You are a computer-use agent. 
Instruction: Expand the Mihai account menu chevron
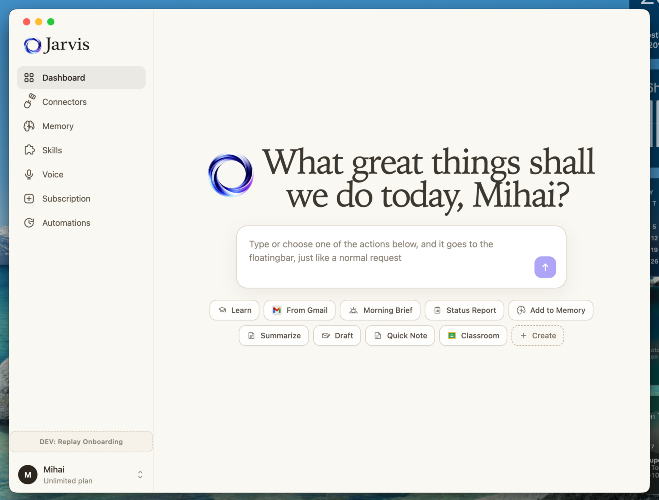[140, 475]
